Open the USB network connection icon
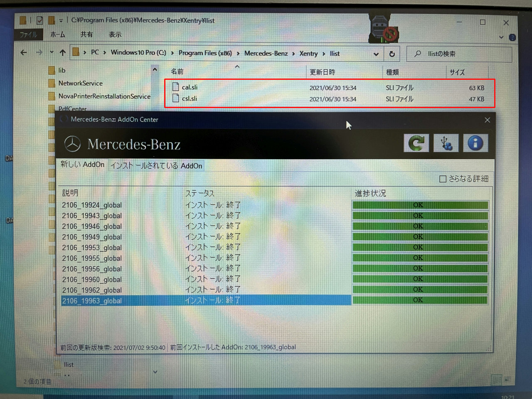Viewport: 532px width, 399px height. point(446,143)
